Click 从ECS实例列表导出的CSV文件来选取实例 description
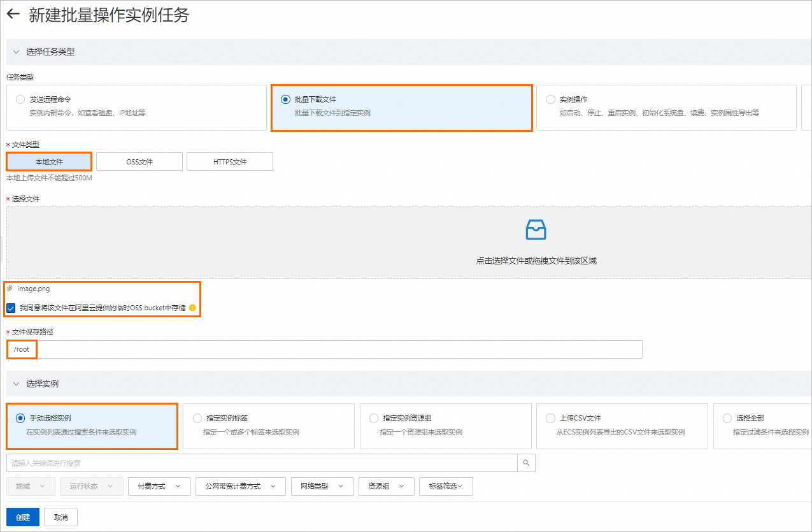This screenshot has width=812, height=532. 622,432
